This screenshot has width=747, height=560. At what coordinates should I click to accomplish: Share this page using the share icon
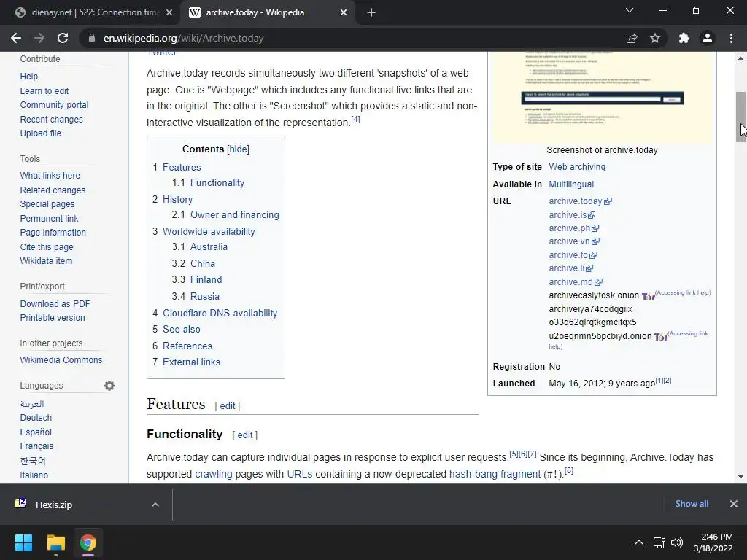tap(632, 38)
